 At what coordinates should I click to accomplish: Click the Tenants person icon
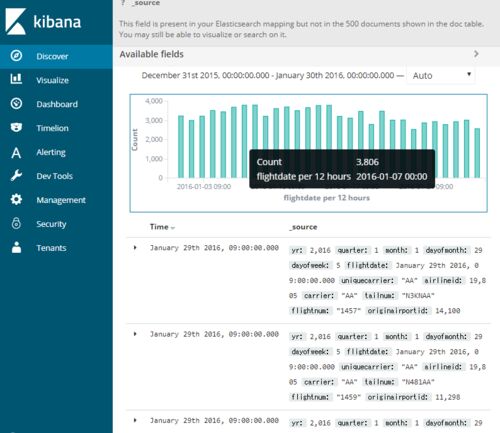(16, 247)
